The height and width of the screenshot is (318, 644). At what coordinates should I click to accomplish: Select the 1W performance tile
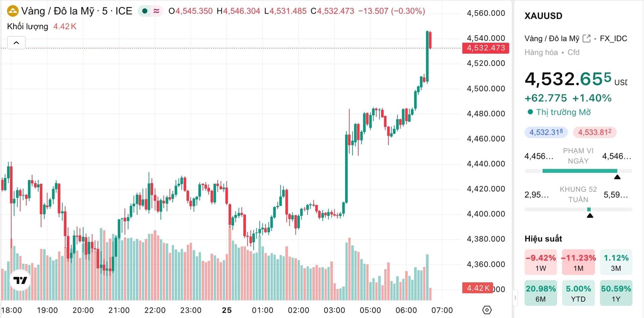coord(540,262)
